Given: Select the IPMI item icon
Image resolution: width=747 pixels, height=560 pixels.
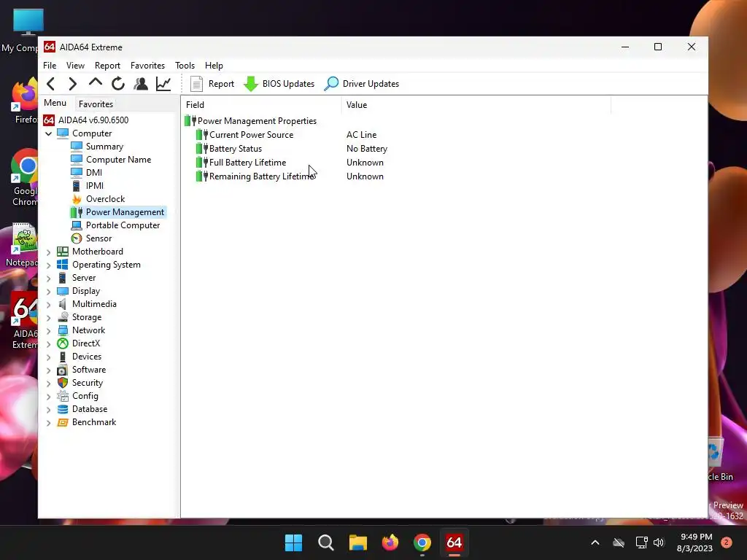Looking at the screenshot, I should [x=76, y=186].
